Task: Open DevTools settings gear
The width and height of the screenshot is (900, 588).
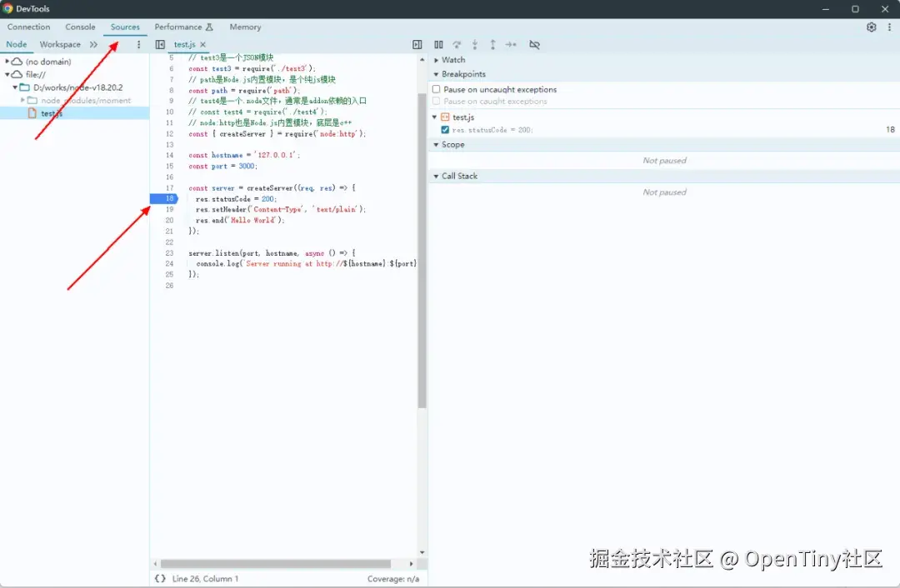Action: click(871, 27)
